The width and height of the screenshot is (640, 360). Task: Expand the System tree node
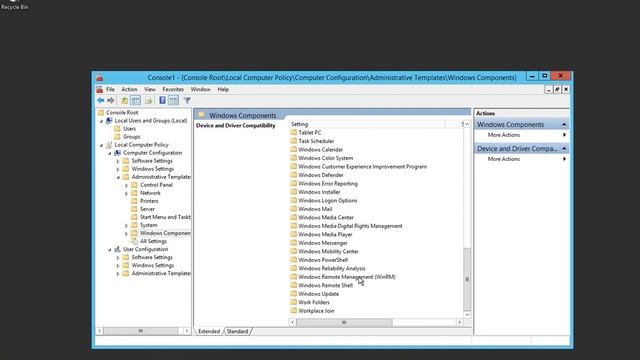127,225
